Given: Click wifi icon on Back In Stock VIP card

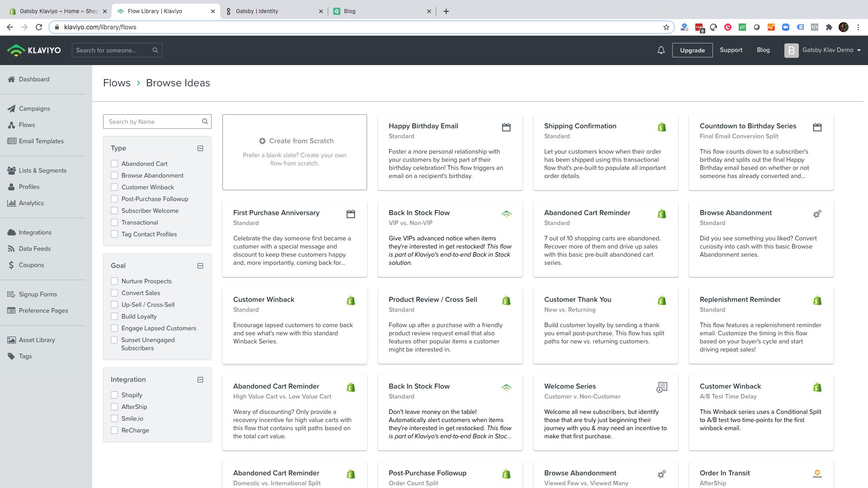Looking at the screenshot, I should pyautogui.click(x=506, y=214).
